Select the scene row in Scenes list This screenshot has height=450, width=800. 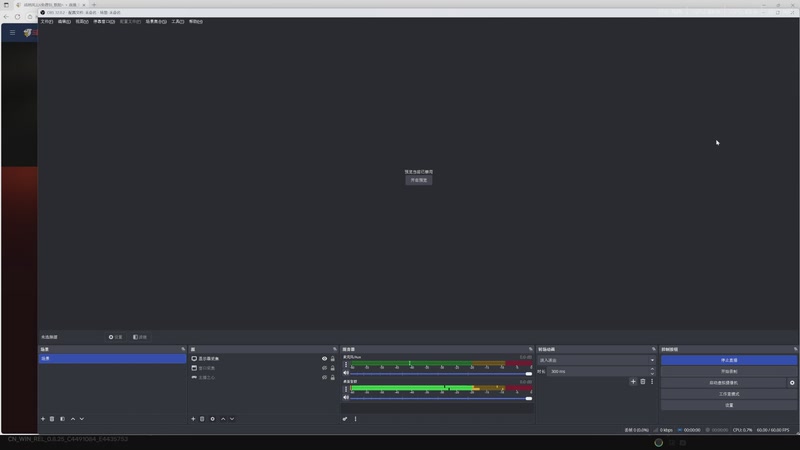pos(112,359)
